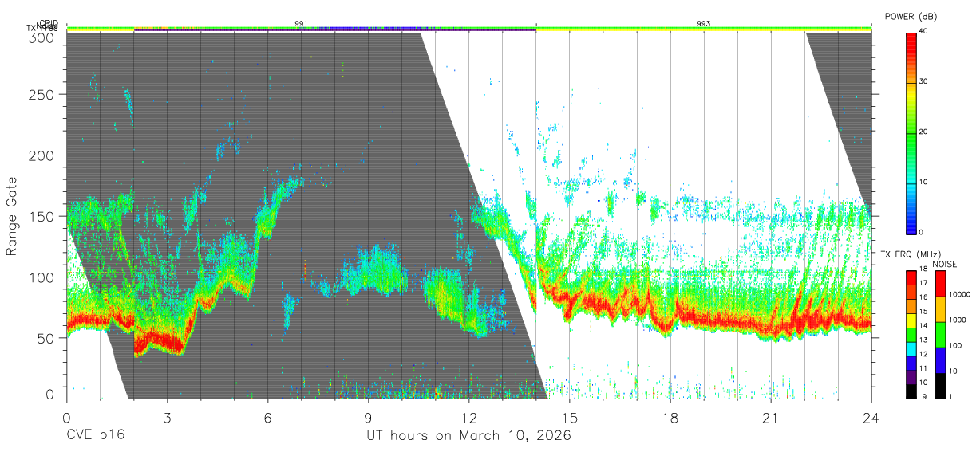The image size is (980, 452).
Task: Click the 250 label on Range Gate axis
Action: tap(42, 94)
